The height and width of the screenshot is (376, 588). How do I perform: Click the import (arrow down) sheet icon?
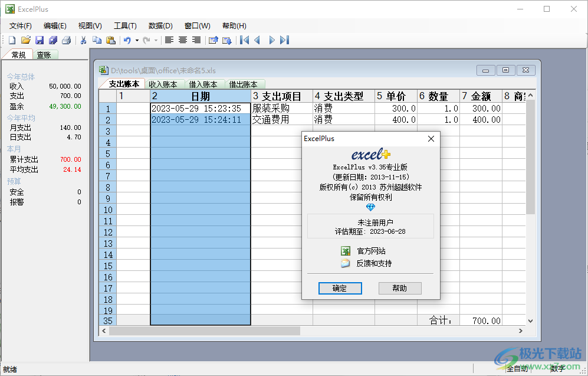(x=227, y=40)
